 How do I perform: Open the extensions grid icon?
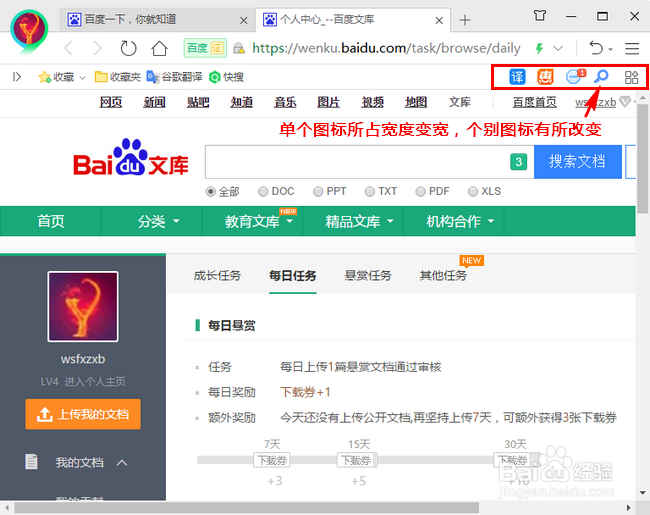pyautogui.click(x=631, y=77)
